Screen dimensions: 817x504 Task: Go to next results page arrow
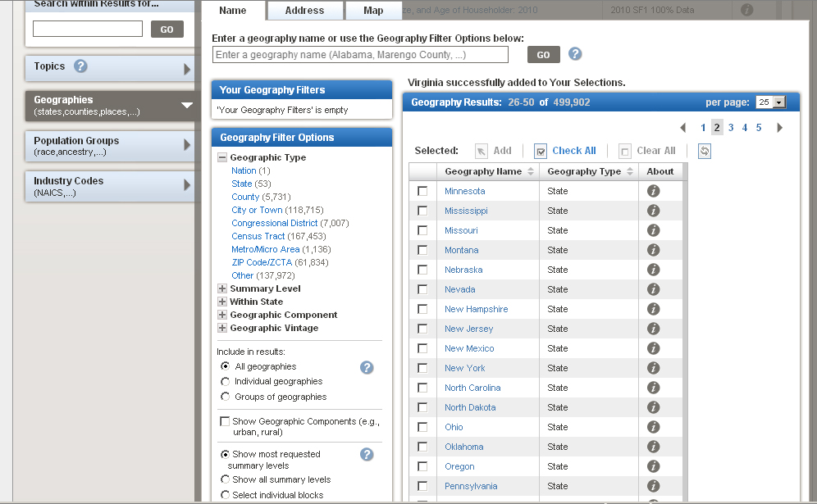[779, 128]
